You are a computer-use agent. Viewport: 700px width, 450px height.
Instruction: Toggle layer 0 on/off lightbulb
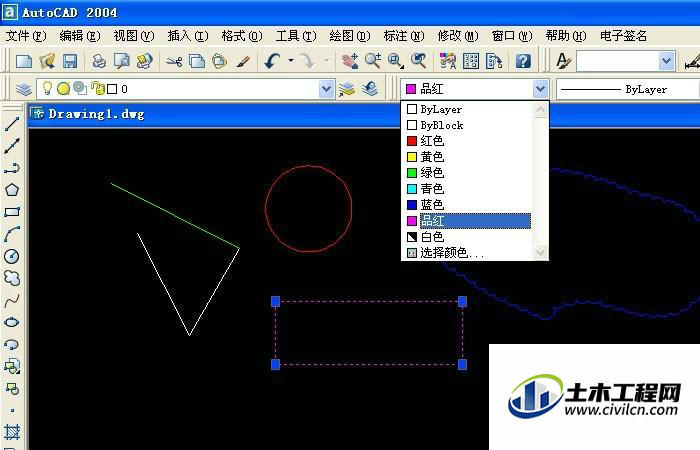coord(47,88)
